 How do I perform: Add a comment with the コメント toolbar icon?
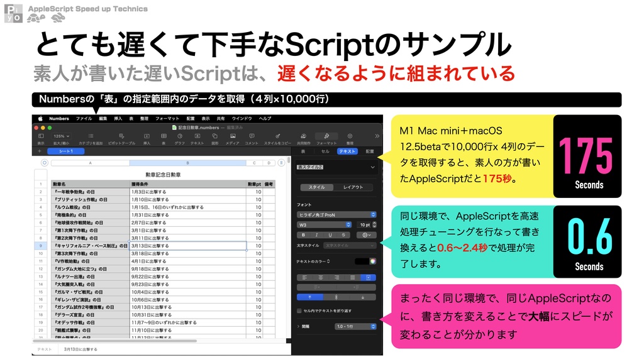coord(251,136)
